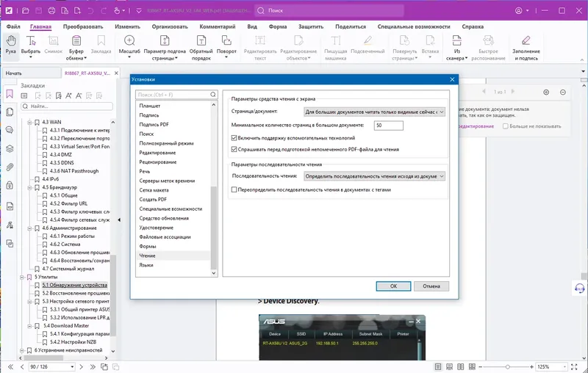Open the zoom percentage 125% dropdown
Viewport: 588px width, 373px height.
(563, 367)
